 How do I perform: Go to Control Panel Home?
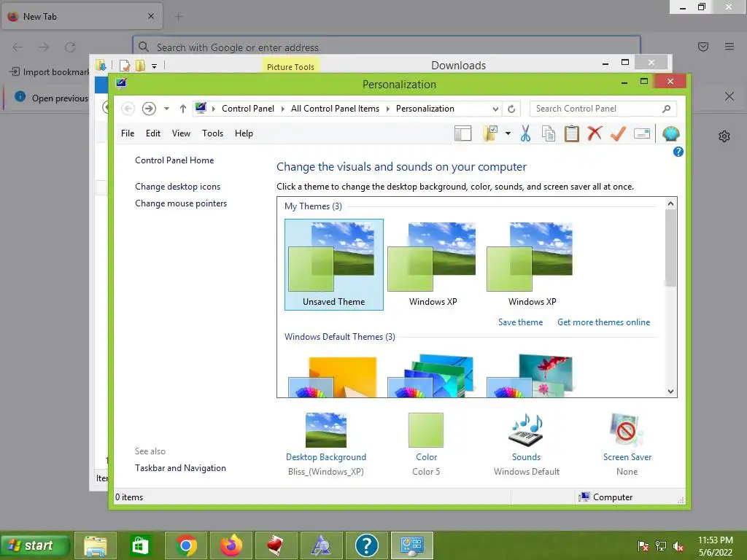point(174,160)
